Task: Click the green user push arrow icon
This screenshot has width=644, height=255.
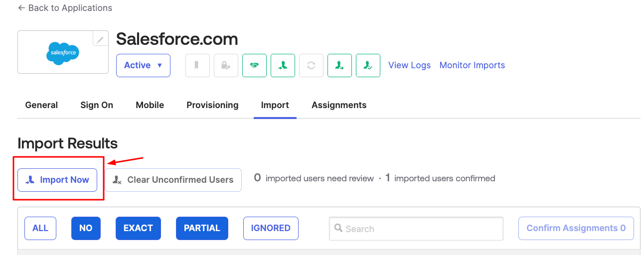Action: pos(339,65)
